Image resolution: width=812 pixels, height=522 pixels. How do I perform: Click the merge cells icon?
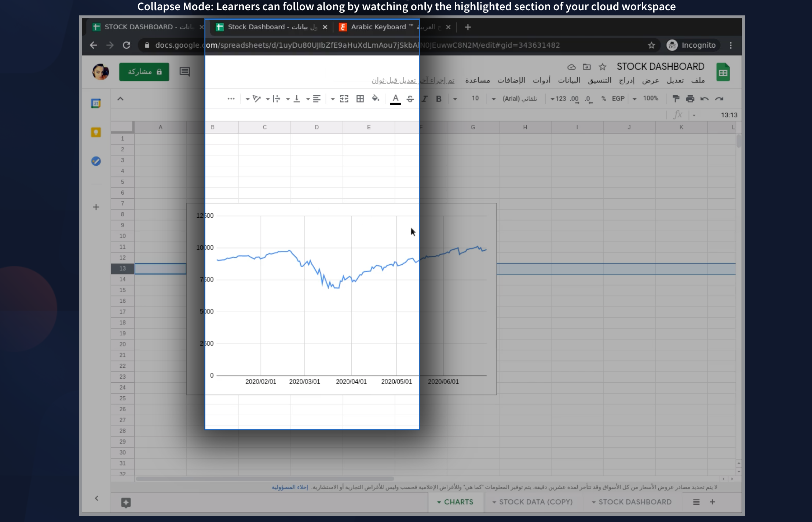[344, 99]
